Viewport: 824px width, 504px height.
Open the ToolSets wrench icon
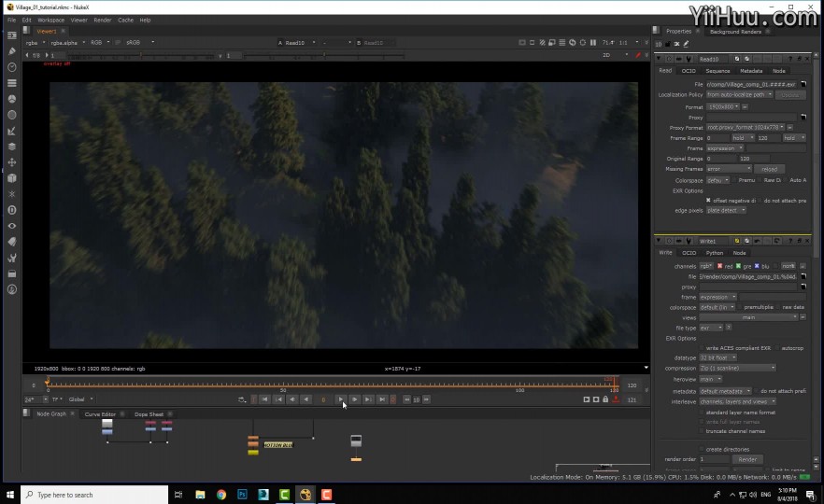click(11, 258)
